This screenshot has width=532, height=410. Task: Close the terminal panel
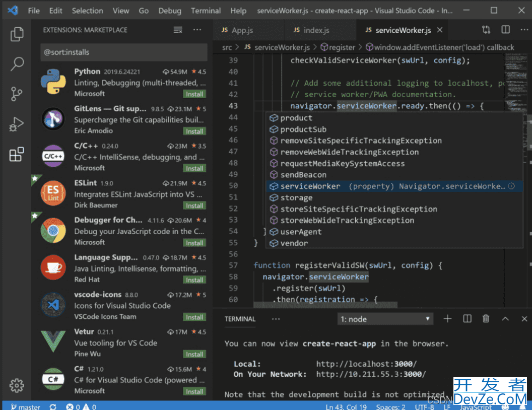coord(524,319)
